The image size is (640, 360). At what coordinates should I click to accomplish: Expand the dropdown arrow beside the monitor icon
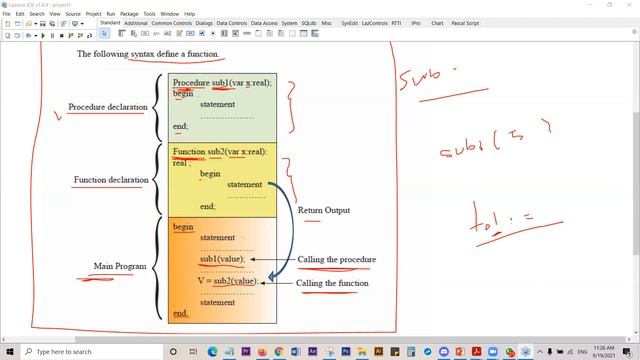[x=82, y=24]
